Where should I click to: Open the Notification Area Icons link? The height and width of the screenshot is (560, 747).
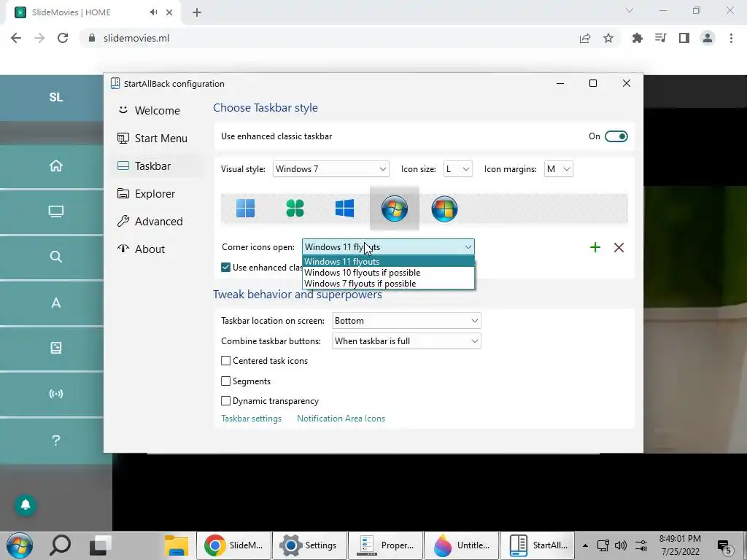pyautogui.click(x=341, y=418)
